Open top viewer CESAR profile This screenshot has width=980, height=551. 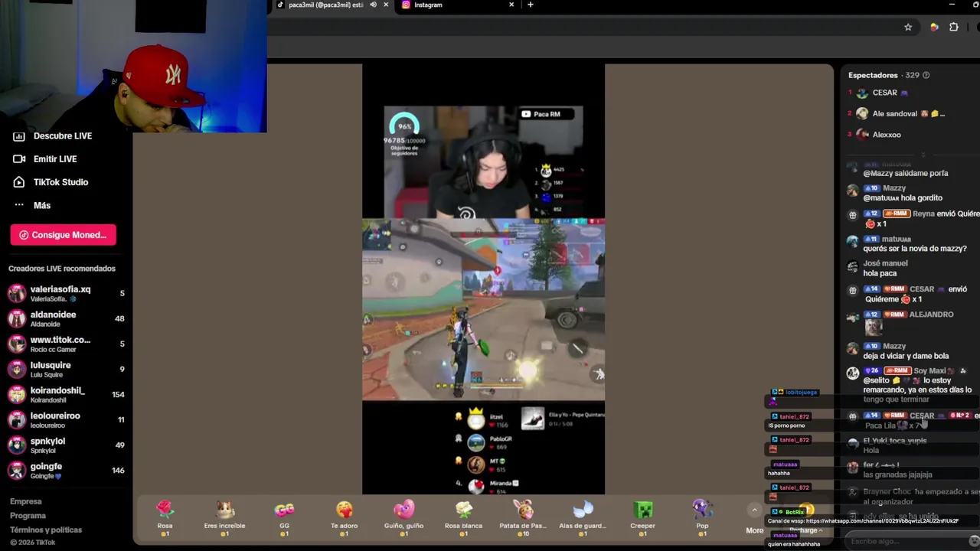tap(884, 93)
